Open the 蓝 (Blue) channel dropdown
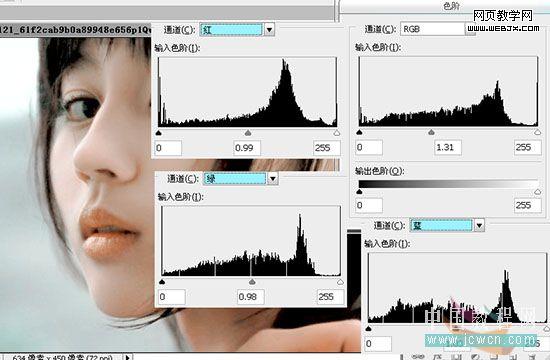 click(x=479, y=225)
